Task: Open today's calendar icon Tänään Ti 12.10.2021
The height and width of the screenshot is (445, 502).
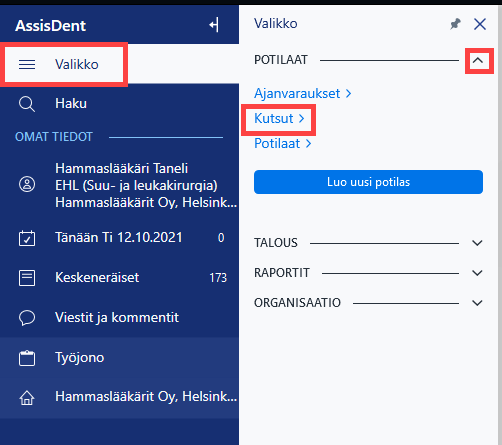Action: pyautogui.click(x=27, y=238)
